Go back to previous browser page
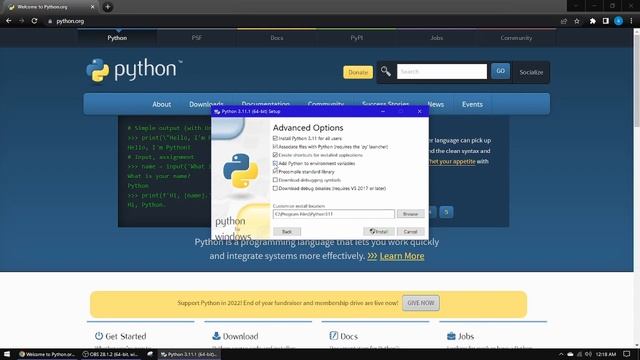This screenshot has height=360, width=640. tap(9, 21)
